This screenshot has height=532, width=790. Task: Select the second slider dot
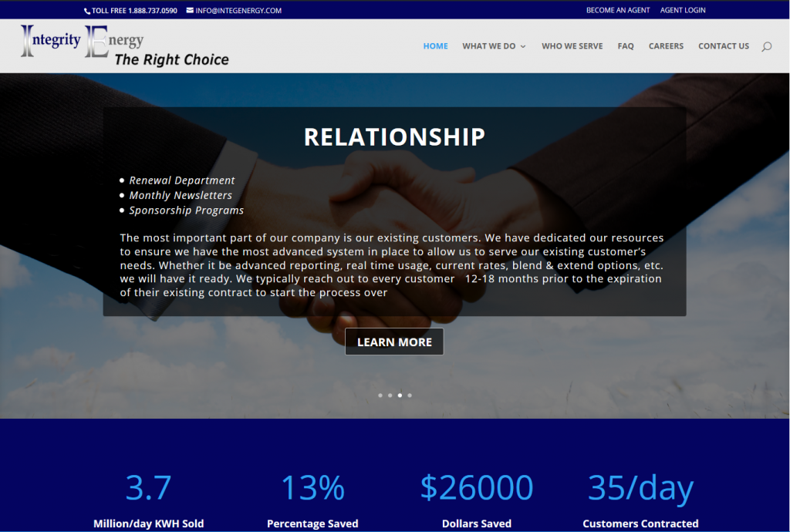tap(390, 395)
